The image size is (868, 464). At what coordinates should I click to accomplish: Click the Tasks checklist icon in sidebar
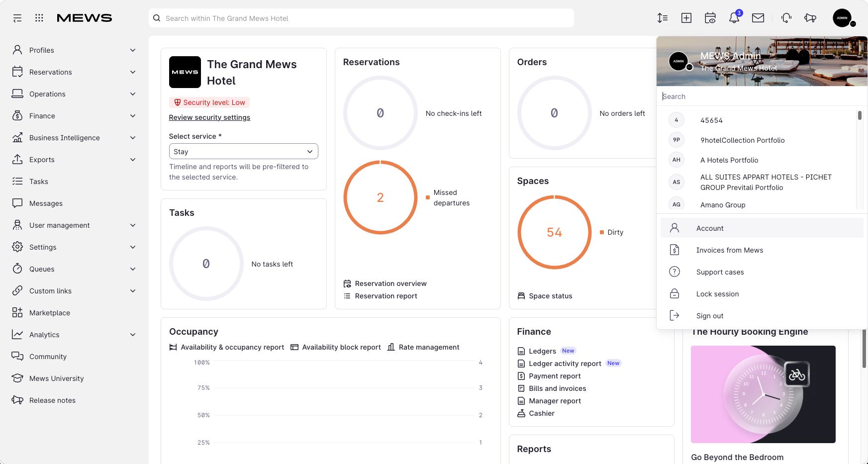[17, 182]
